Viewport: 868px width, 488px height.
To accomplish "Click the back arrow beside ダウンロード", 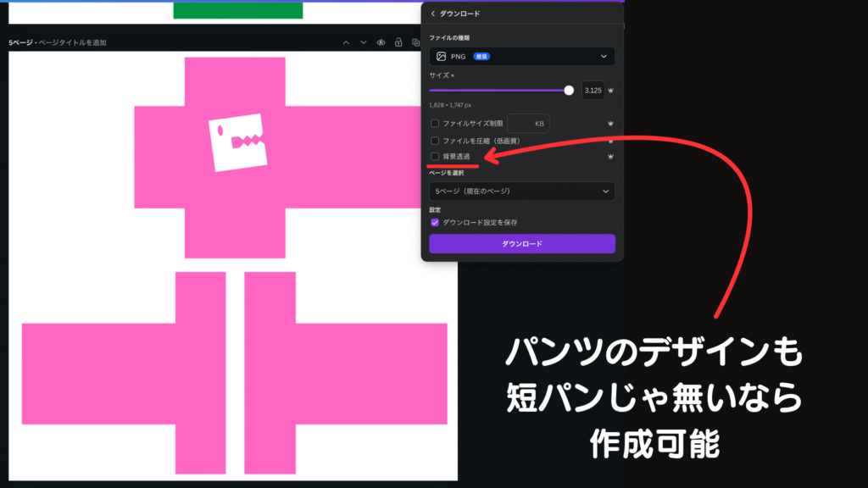I will pos(432,14).
